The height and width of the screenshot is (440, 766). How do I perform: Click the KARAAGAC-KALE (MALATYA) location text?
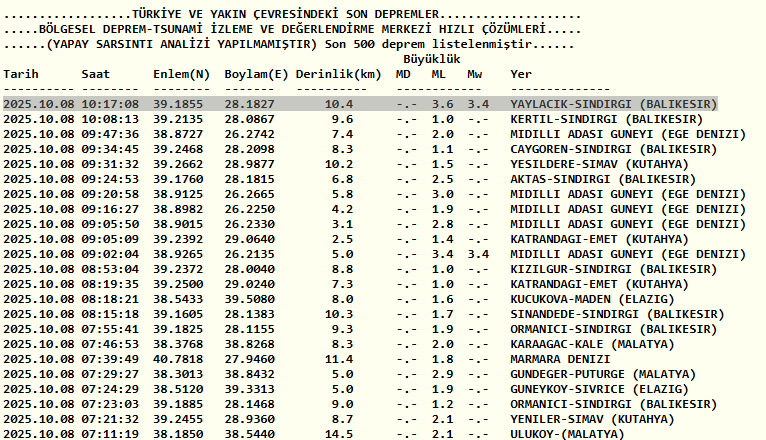[593, 344]
